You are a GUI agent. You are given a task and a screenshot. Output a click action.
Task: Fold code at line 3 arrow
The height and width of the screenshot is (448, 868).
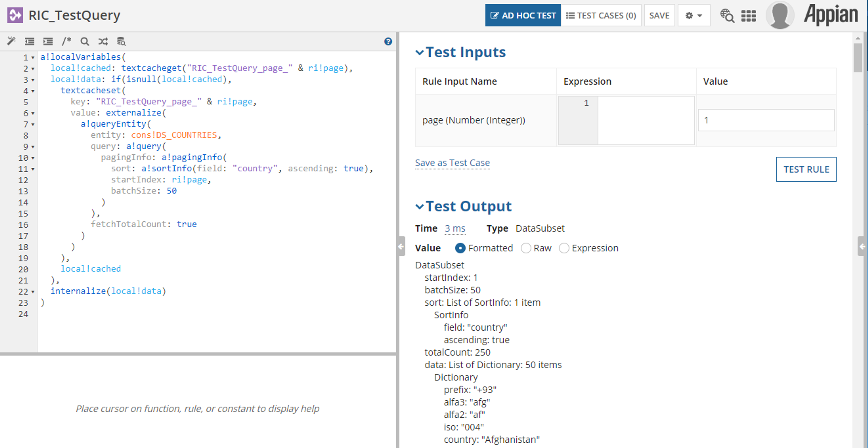pos(33,80)
